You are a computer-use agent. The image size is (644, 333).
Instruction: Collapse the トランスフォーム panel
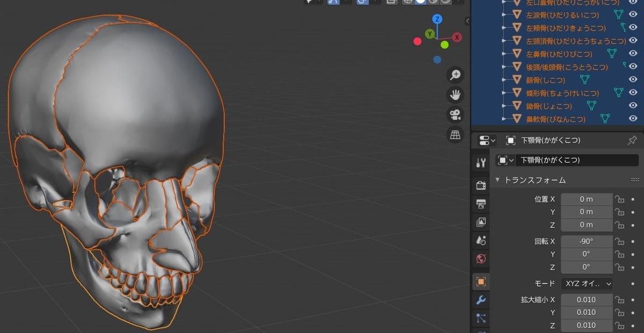click(x=497, y=180)
